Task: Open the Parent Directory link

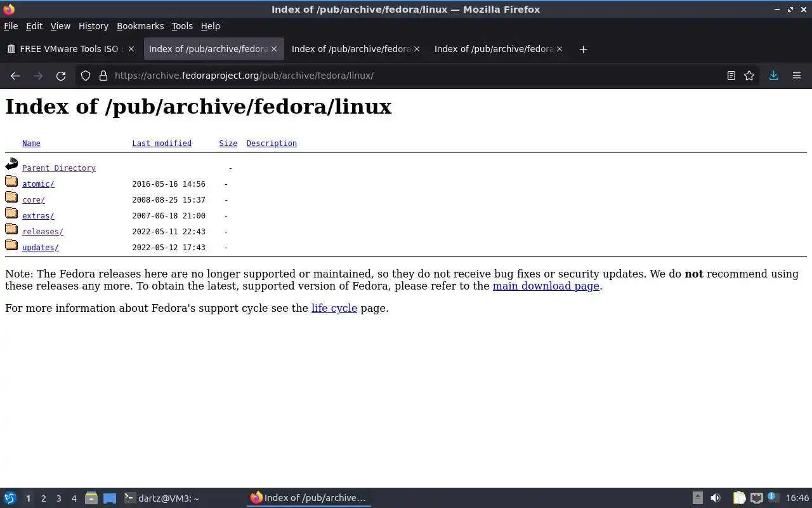Action: pyautogui.click(x=59, y=168)
